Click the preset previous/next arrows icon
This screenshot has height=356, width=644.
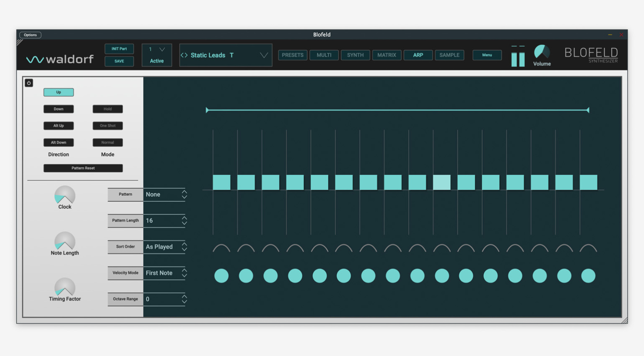184,55
